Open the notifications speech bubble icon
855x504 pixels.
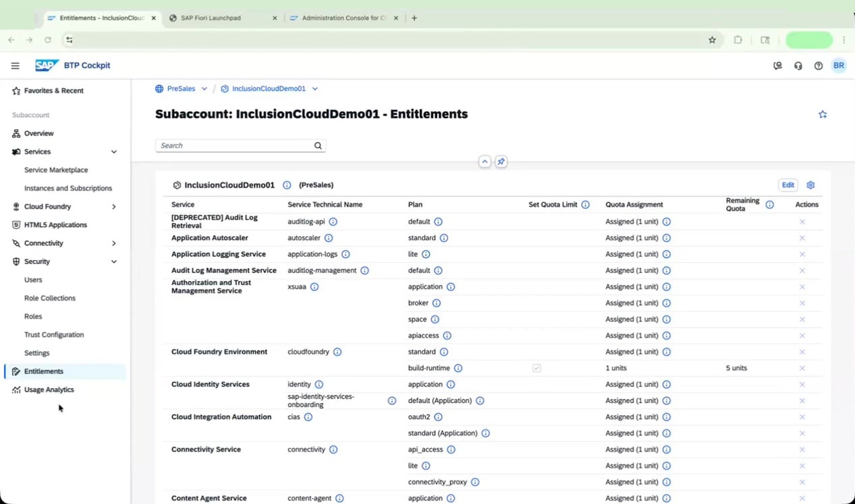pos(777,66)
